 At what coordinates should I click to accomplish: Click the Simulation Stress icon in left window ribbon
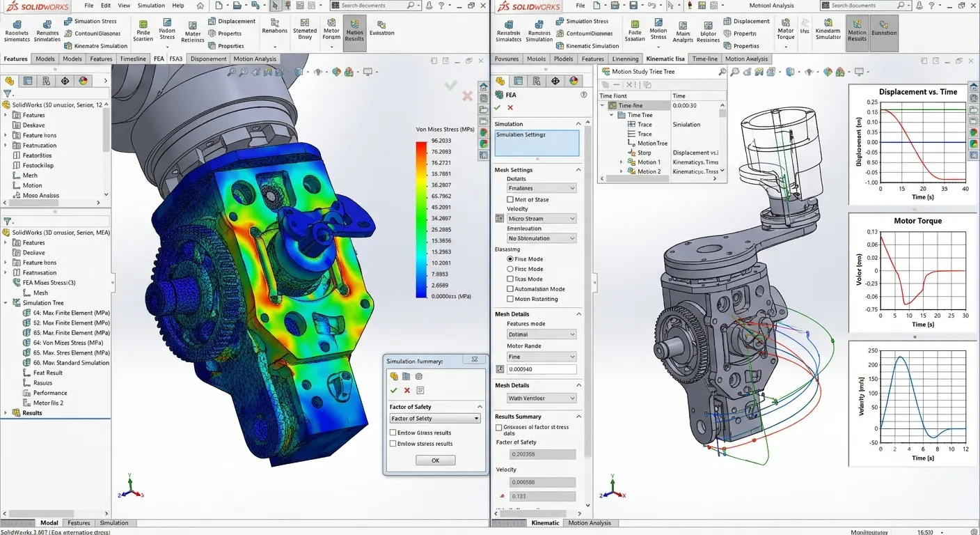(68, 21)
